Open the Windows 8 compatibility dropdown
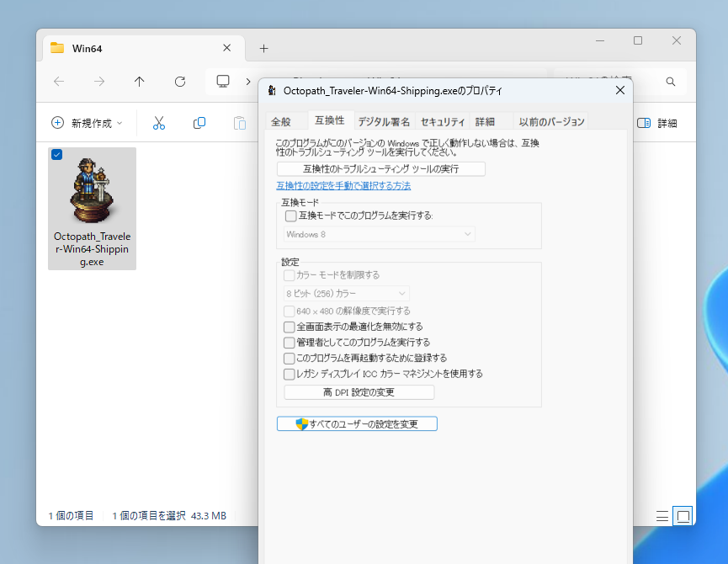This screenshot has width=728, height=564. [380, 234]
